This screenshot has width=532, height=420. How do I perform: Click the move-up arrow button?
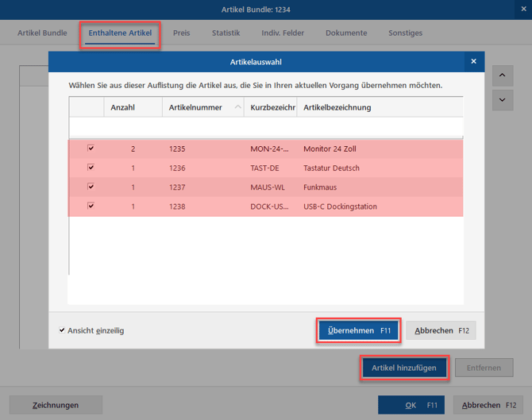(503, 75)
